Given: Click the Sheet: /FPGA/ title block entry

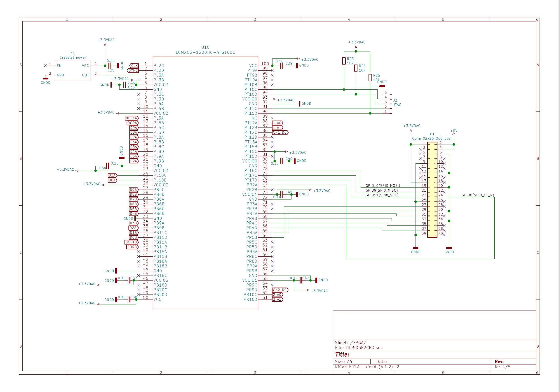Looking at the screenshot, I should [351, 343].
